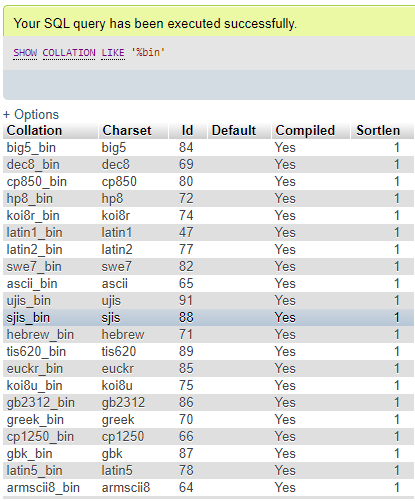The width and height of the screenshot is (415, 501).
Task: Click Id value 64
Action: [x=186, y=488]
